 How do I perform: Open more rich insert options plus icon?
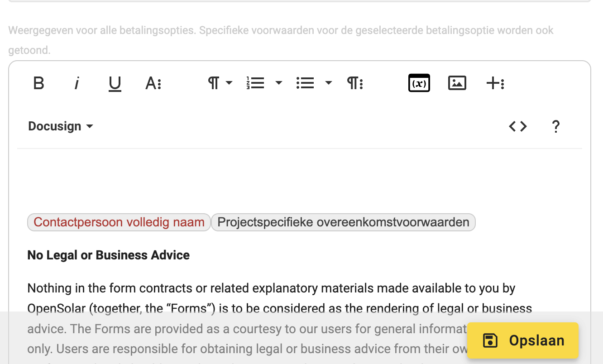coord(495,83)
